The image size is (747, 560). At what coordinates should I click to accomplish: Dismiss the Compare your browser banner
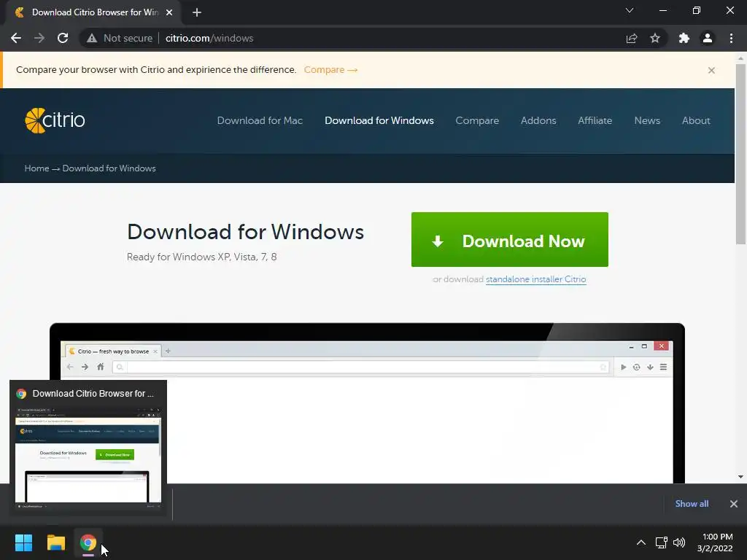711,71
